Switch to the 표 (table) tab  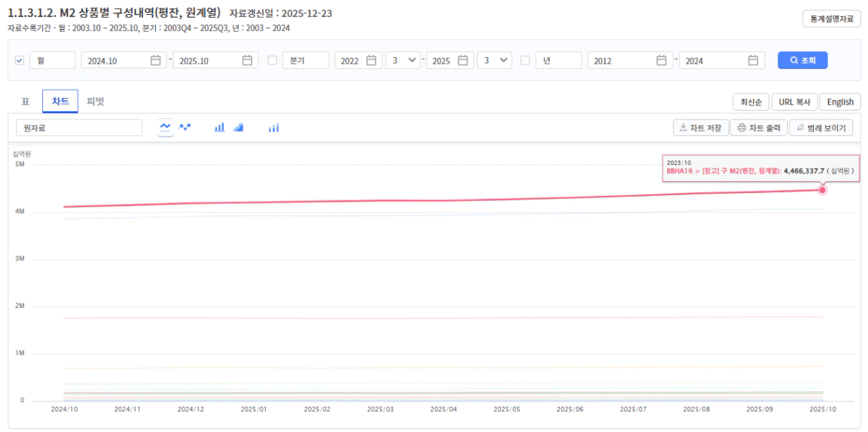(x=25, y=102)
